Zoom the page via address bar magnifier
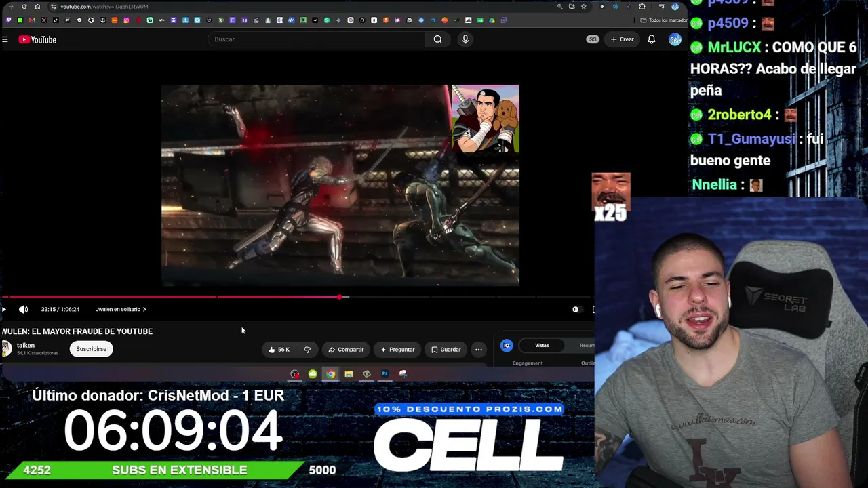The width and height of the screenshot is (868, 488). click(559, 7)
